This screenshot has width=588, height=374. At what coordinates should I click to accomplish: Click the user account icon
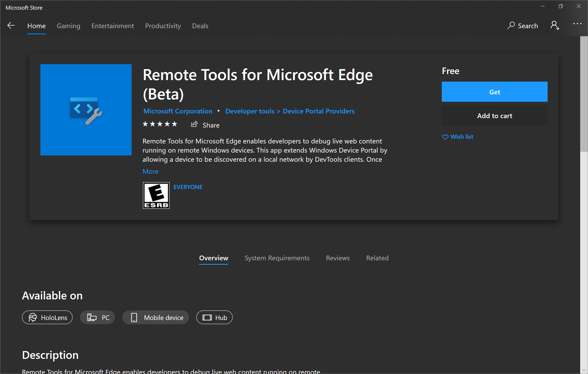pos(555,25)
